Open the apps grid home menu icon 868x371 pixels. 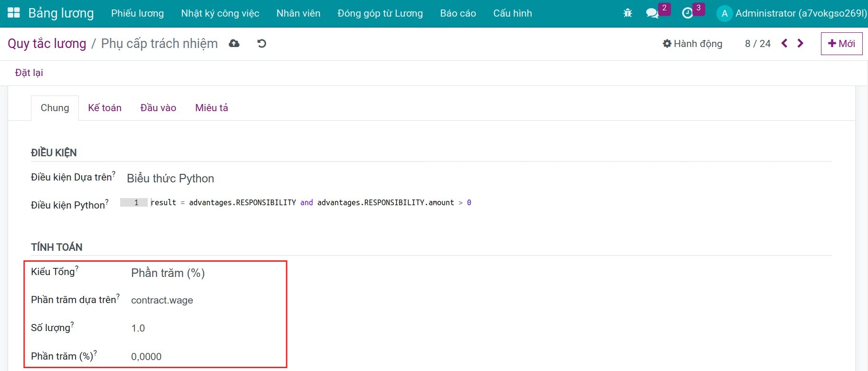(x=14, y=13)
